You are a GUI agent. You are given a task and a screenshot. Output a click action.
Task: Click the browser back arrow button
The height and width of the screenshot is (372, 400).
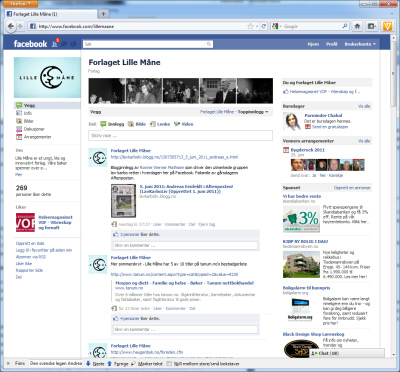click(x=11, y=26)
